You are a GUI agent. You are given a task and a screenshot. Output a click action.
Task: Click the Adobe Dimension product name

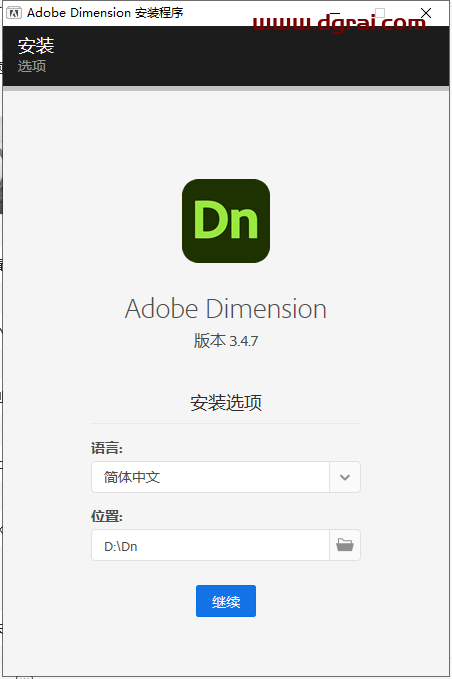[226, 309]
